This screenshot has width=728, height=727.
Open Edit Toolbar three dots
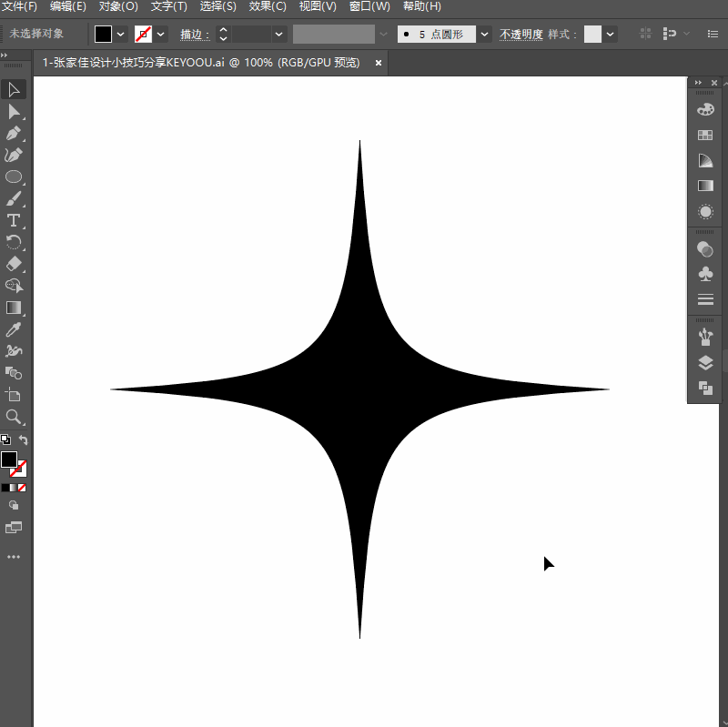pos(14,557)
